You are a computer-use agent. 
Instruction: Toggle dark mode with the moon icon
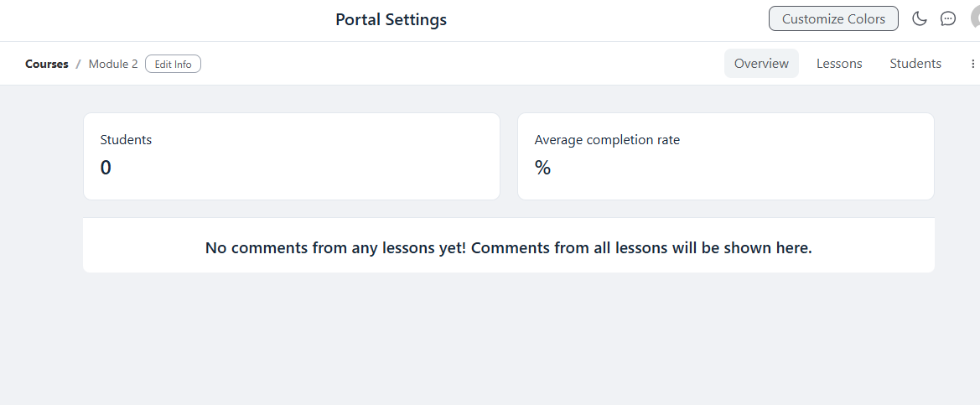[x=920, y=18]
